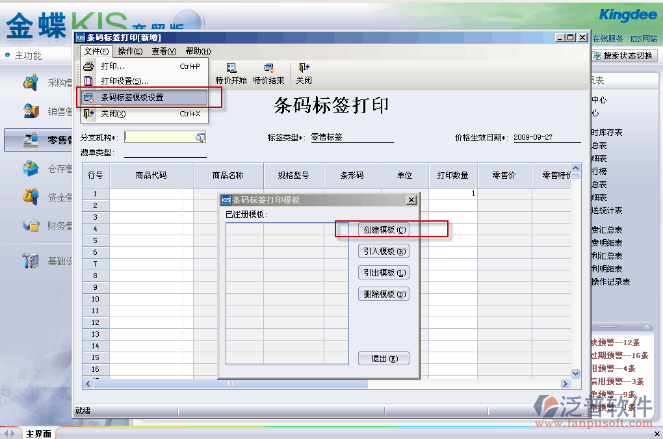The height and width of the screenshot is (439, 663).
Task: Click the 引入模板 button
Action: (384, 251)
